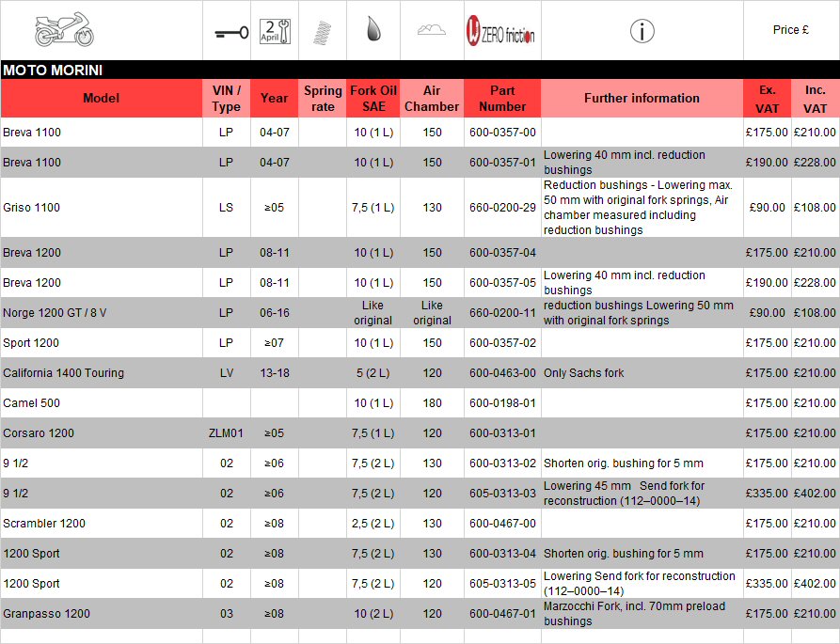Click the key icon above VIN column

(x=226, y=32)
